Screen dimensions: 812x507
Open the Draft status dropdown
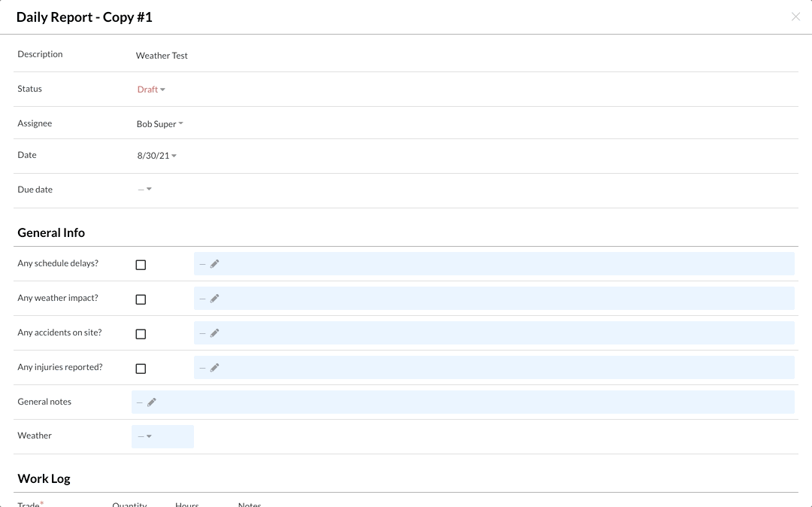(151, 90)
